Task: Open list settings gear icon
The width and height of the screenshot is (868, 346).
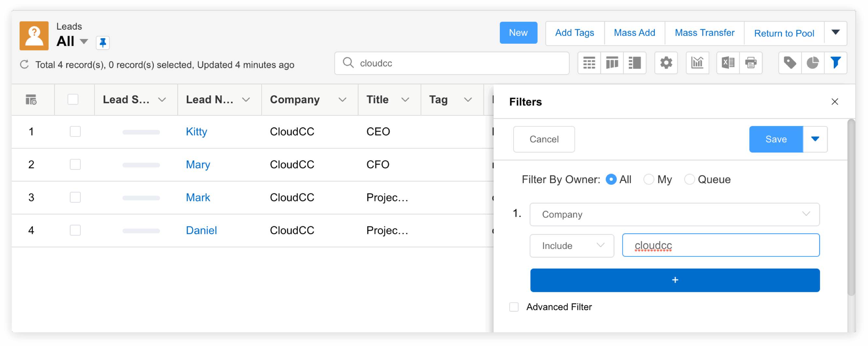Action: [x=665, y=63]
